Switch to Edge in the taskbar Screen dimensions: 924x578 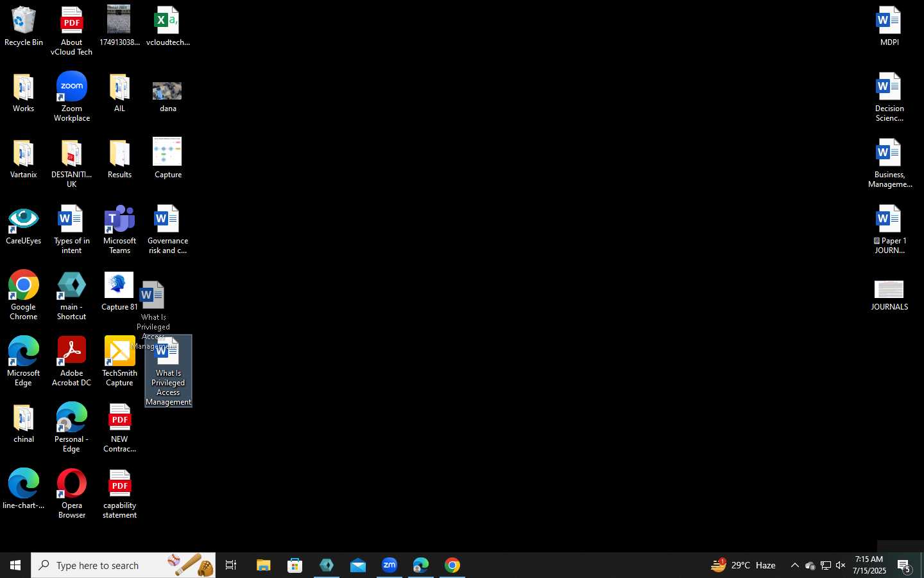coord(421,566)
